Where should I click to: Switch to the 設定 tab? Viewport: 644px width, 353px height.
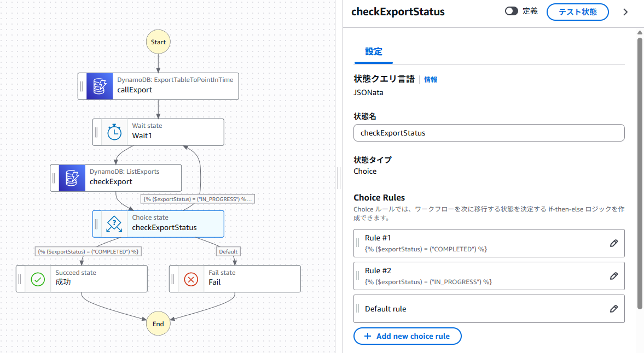point(373,51)
